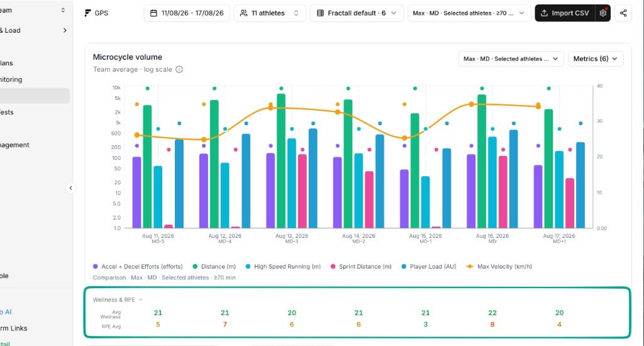
Task: Click the table grid icon beside Fractall default
Action: click(320, 13)
